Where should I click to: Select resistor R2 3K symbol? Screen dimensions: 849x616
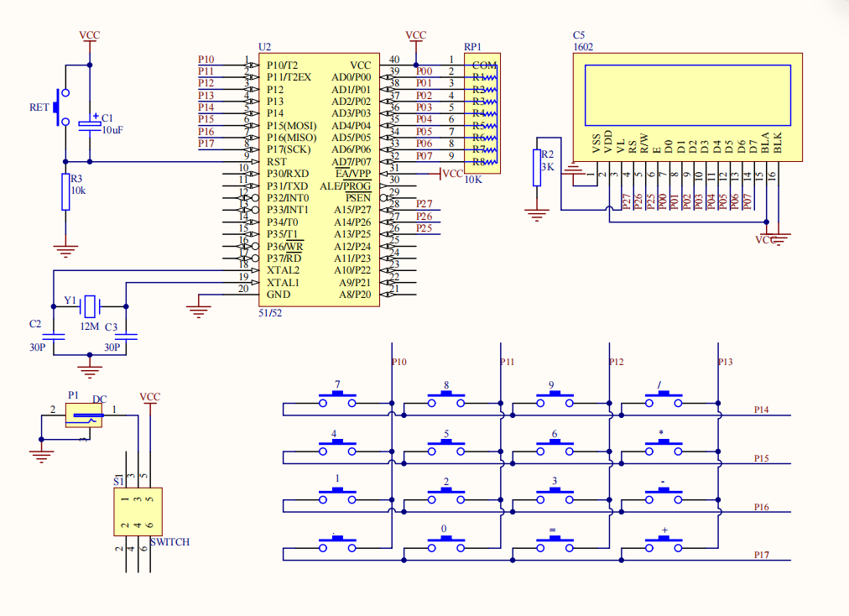point(537,168)
